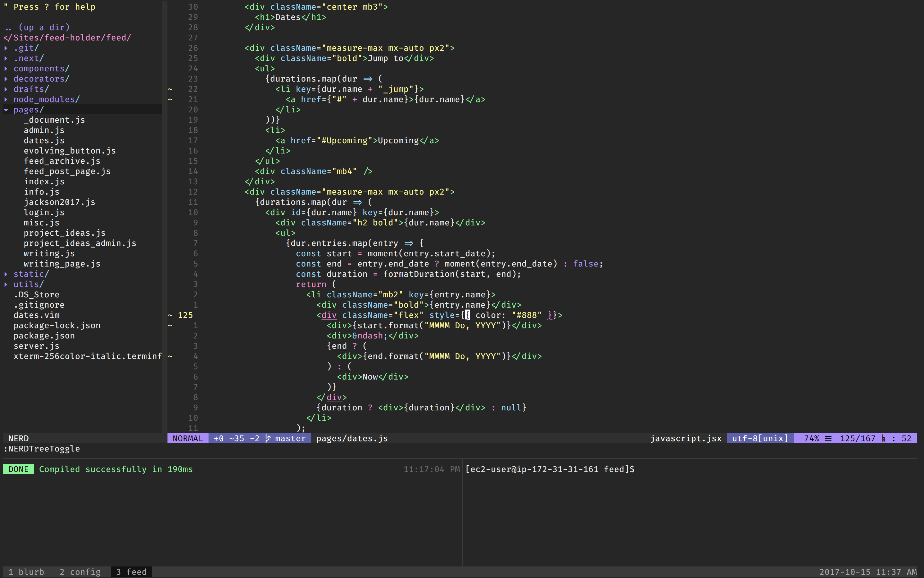Expand the .git/ folder arrow
Image resolution: width=924 pixels, height=578 pixels.
click(x=6, y=48)
